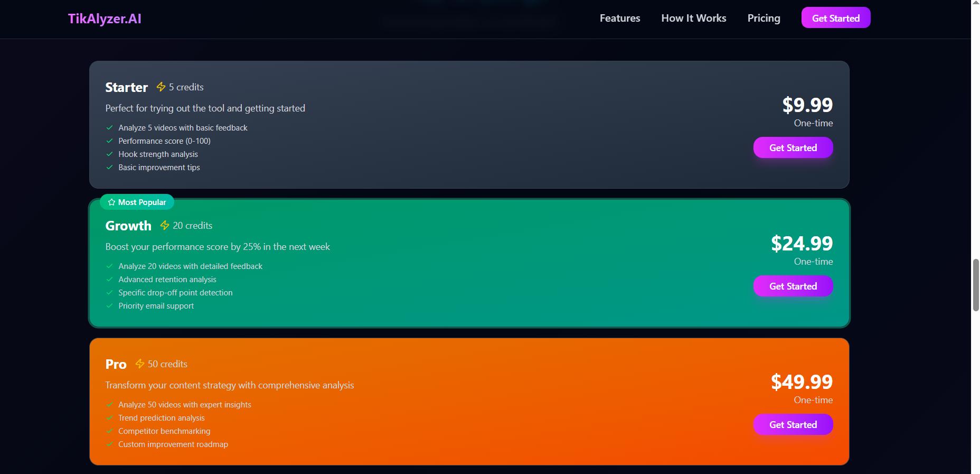Click the lightning bolt icon beside Starter credits
Image resolution: width=980 pixels, height=474 pixels.
pyautogui.click(x=161, y=87)
